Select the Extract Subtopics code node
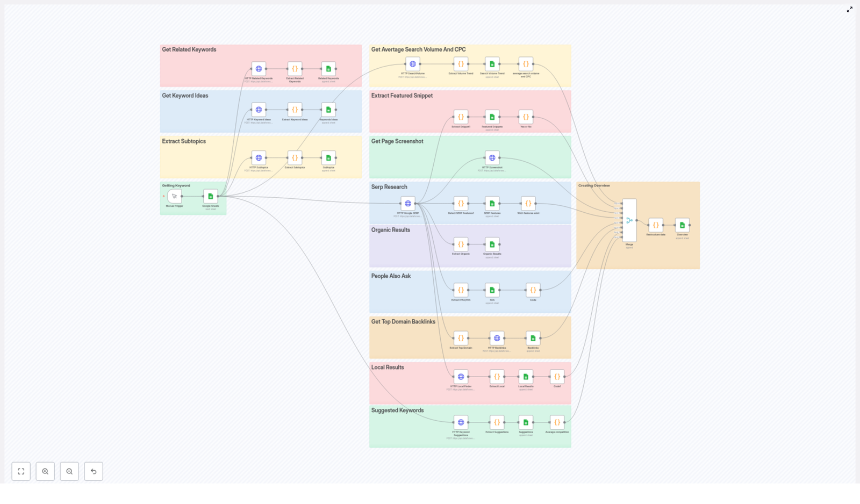Screen dimensions: 860x504 tap(295, 158)
